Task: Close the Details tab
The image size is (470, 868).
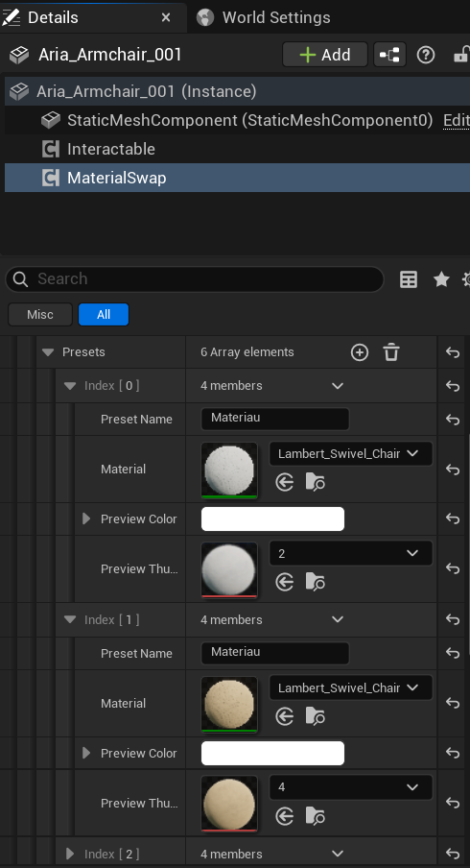Action: point(166,17)
